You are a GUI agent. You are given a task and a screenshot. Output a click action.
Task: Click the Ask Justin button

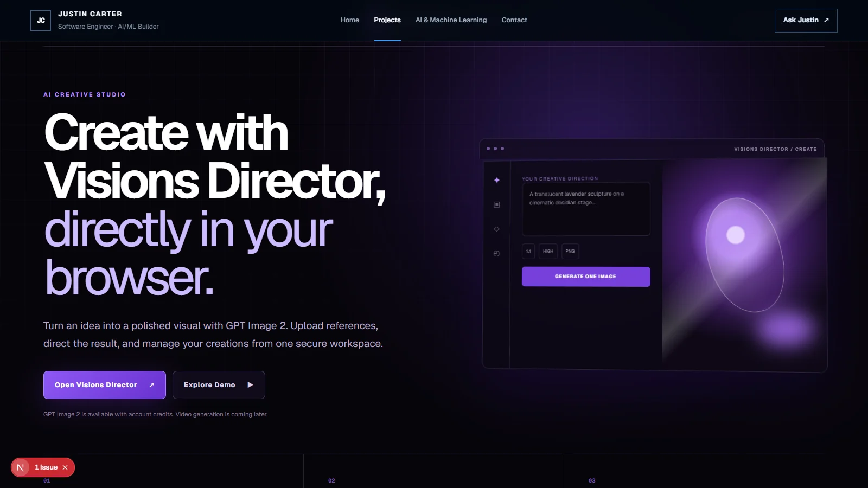806,21
